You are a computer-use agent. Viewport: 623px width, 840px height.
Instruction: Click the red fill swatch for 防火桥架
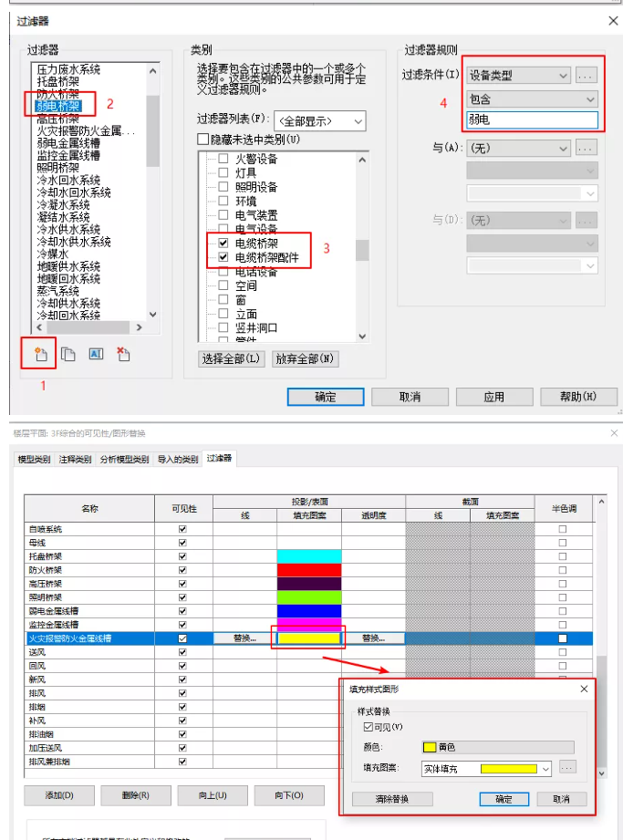309,570
